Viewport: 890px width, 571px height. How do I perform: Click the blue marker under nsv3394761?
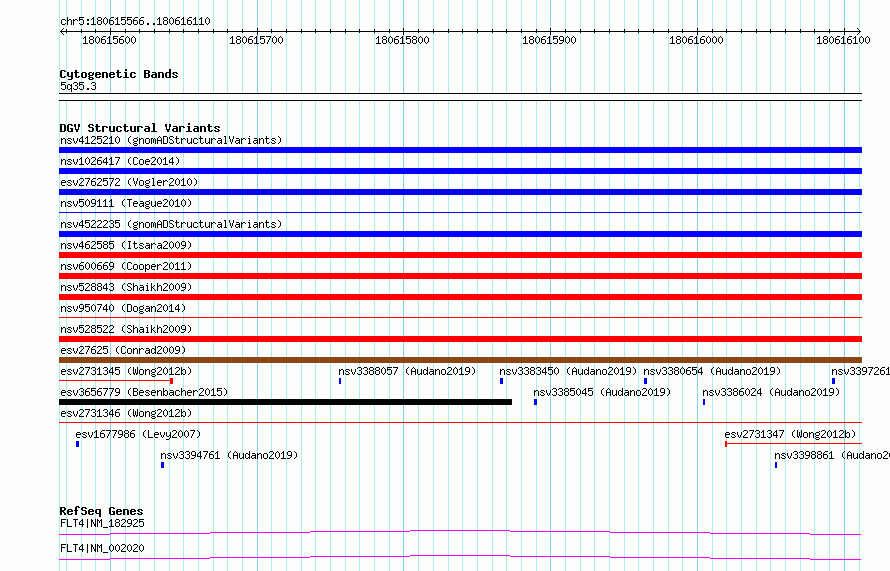click(x=162, y=465)
